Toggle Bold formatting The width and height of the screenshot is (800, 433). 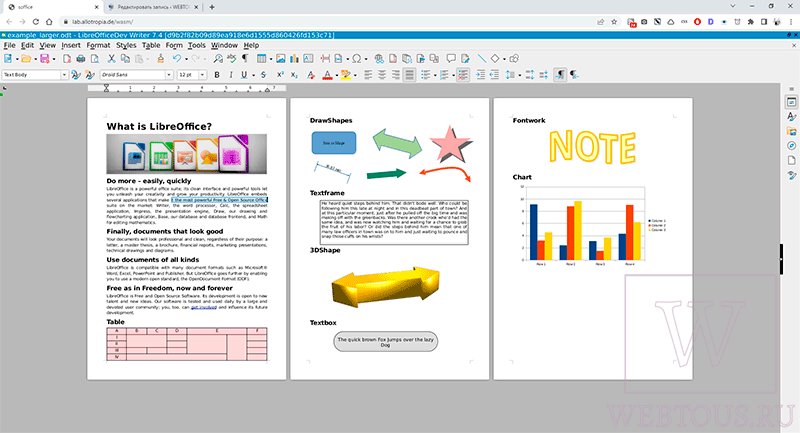(217, 75)
